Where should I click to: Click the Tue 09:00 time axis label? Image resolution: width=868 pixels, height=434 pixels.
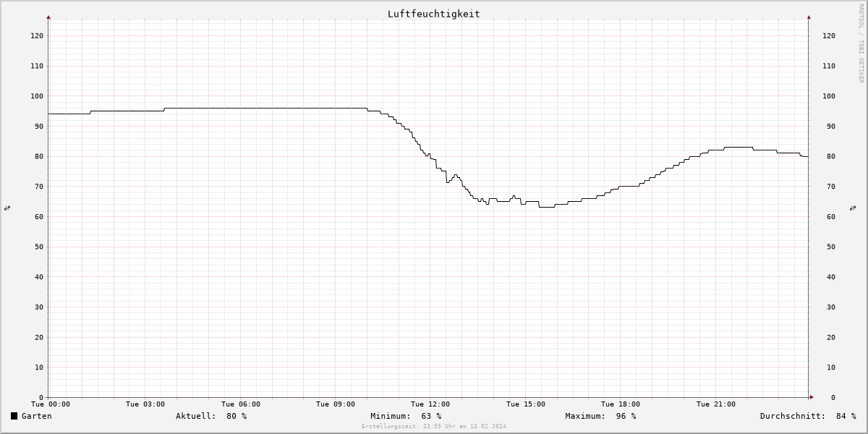(336, 404)
